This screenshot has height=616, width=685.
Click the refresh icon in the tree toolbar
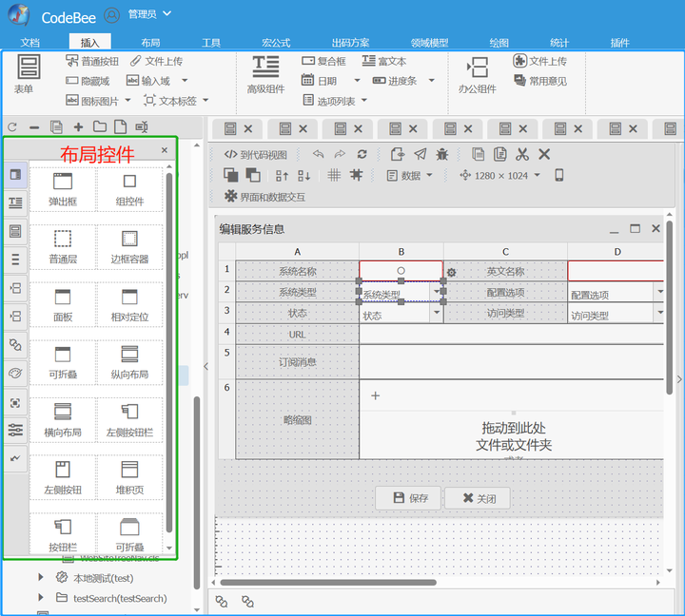pyautogui.click(x=12, y=127)
